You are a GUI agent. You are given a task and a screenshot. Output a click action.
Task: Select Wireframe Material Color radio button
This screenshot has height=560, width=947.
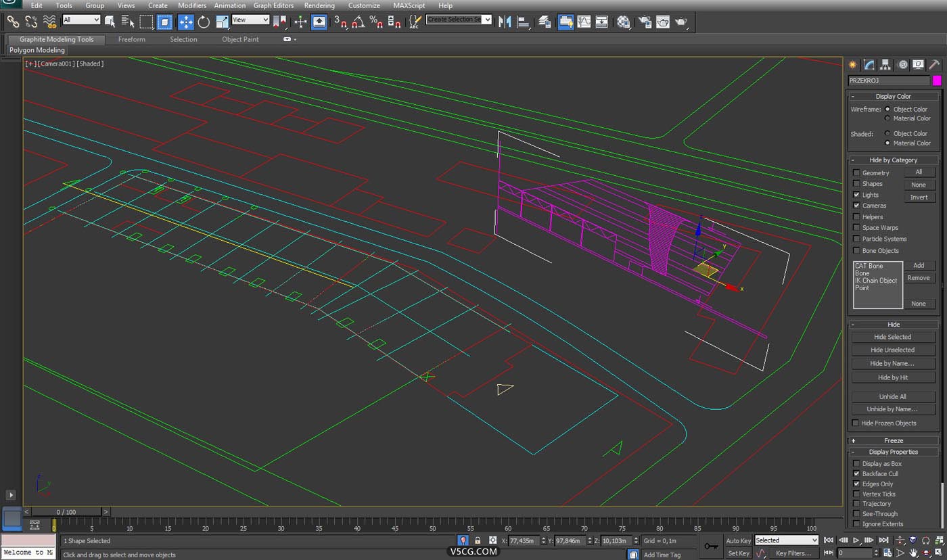coord(887,118)
